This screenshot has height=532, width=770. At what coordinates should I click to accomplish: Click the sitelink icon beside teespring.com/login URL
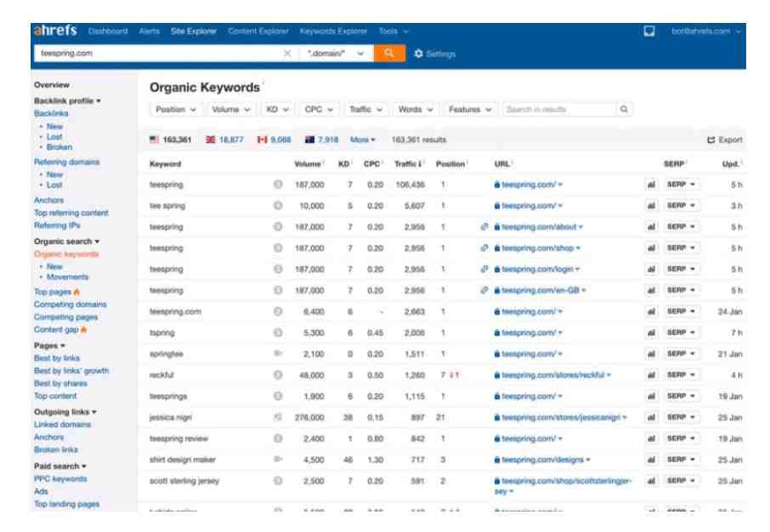484,269
